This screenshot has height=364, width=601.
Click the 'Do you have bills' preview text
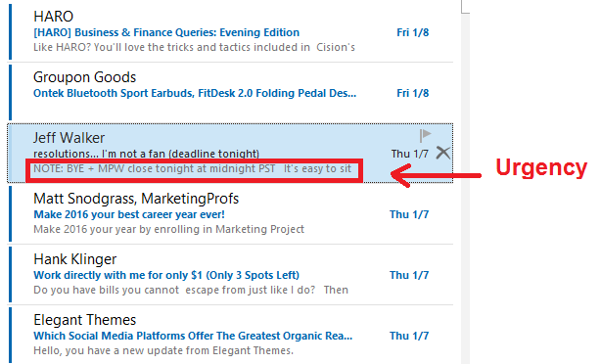pos(191,290)
